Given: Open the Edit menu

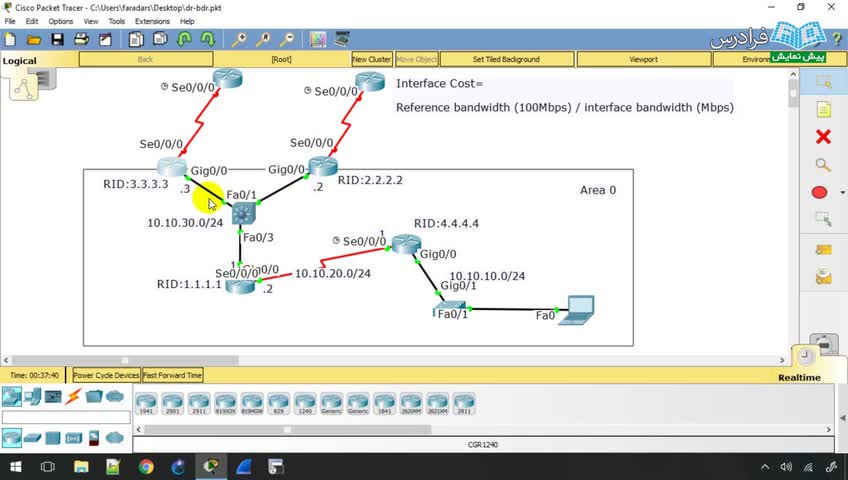Looking at the screenshot, I should click(32, 21).
